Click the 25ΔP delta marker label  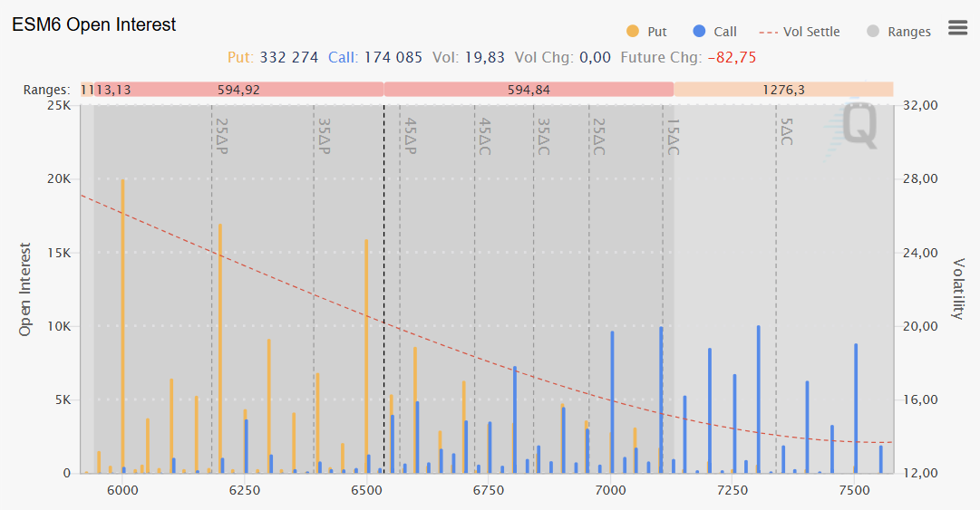[x=221, y=136]
